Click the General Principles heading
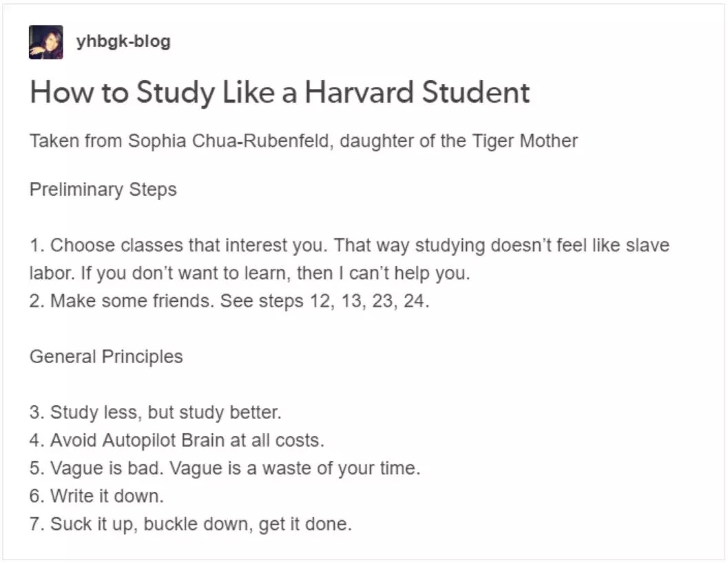This screenshot has width=728, height=563. tap(106, 357)
